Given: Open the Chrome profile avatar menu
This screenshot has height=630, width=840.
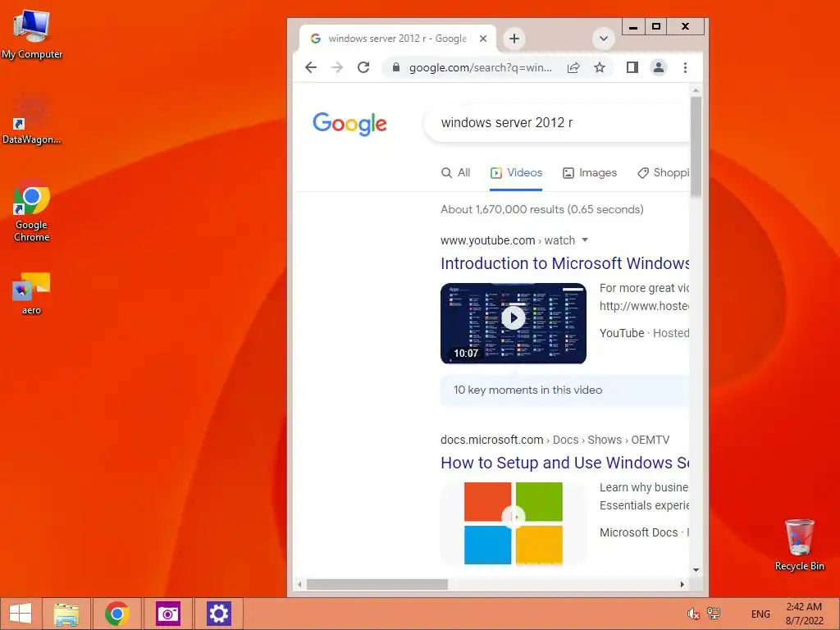Looking at the screenshot, I should coord(659,67).
